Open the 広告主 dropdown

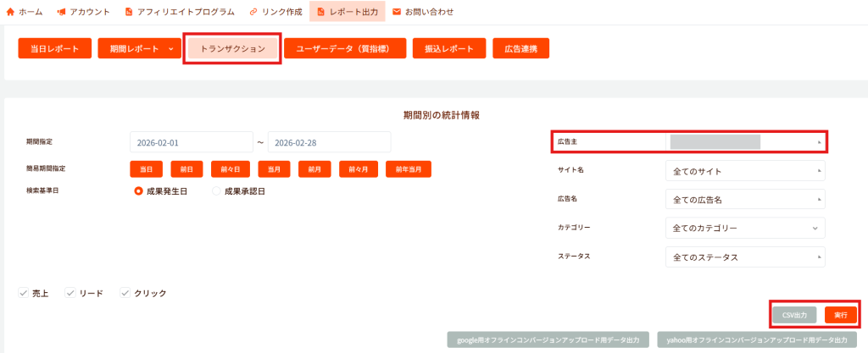click(744, 142)
